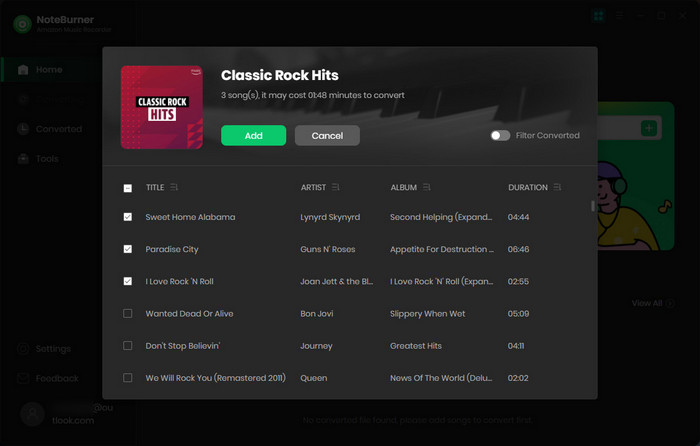Click the Converted clock icon in sidebar

(23, 129)
